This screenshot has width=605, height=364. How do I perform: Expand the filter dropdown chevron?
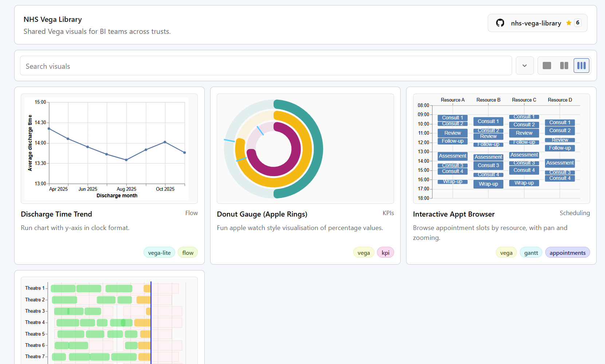pos(525,66)
